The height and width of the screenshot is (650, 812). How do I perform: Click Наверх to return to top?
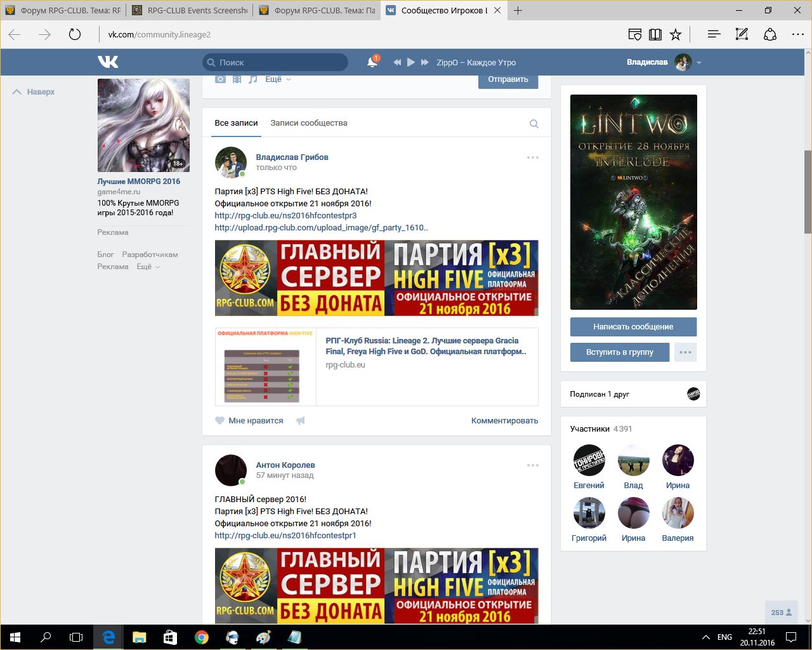click(34, 92)
